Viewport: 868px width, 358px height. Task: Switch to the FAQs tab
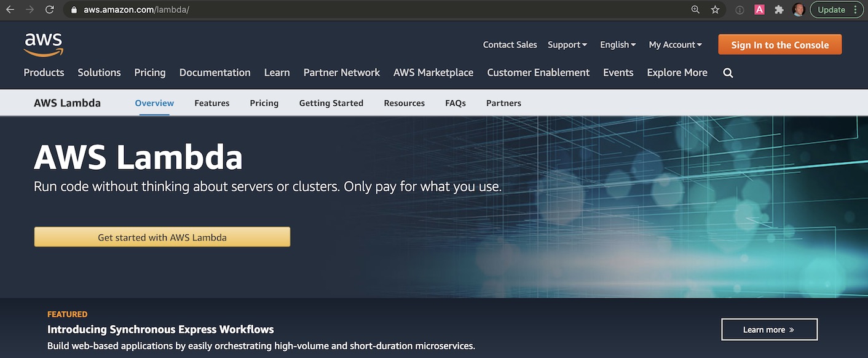pos(455,103)
